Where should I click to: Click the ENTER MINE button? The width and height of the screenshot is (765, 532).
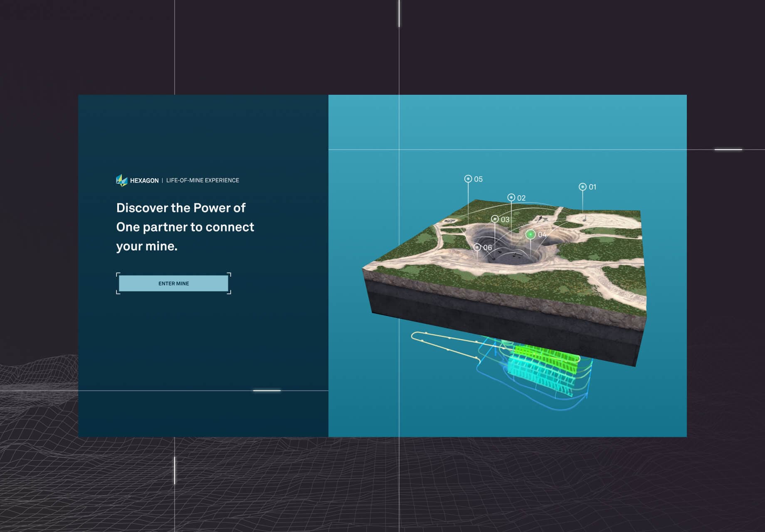coord(174,283)
